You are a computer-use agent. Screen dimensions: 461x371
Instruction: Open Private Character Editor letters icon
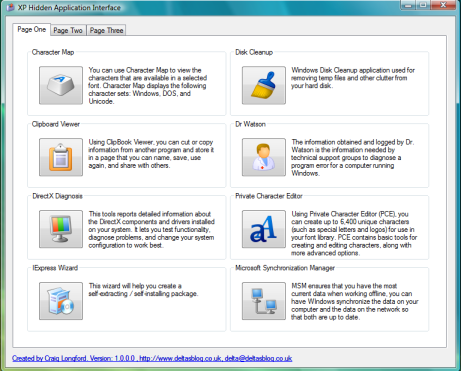click(264, 229)
